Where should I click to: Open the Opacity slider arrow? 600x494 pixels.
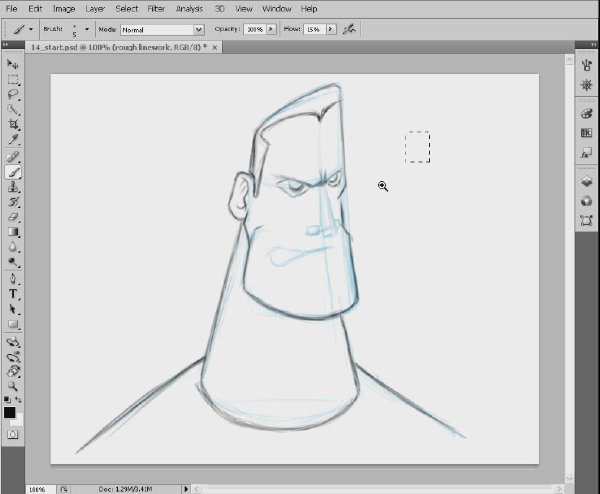pyautogui.click(x=271, y=29)
